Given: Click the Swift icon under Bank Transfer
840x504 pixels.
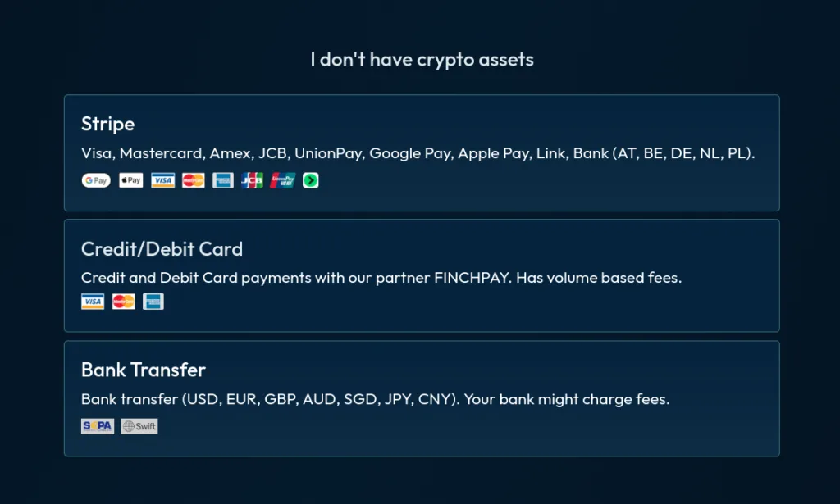Looking at the screenshot, I should [x=139, y=426].
